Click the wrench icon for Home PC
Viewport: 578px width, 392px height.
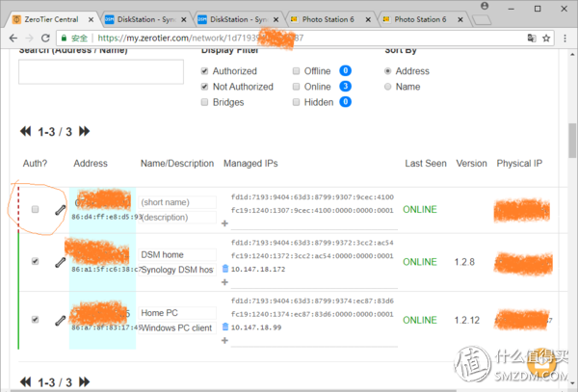click(x=61, y=320)
